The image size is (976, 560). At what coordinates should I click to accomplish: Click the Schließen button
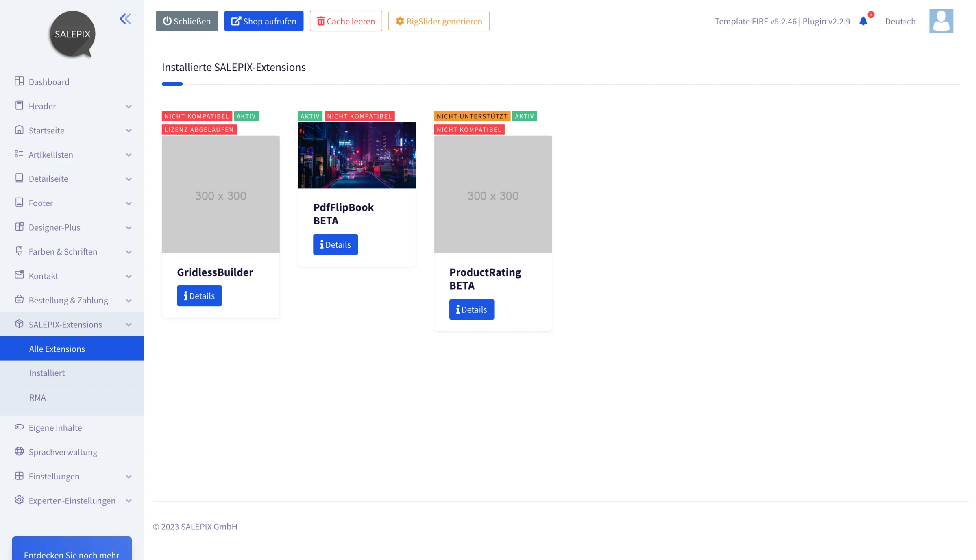[x=187, y=21]
